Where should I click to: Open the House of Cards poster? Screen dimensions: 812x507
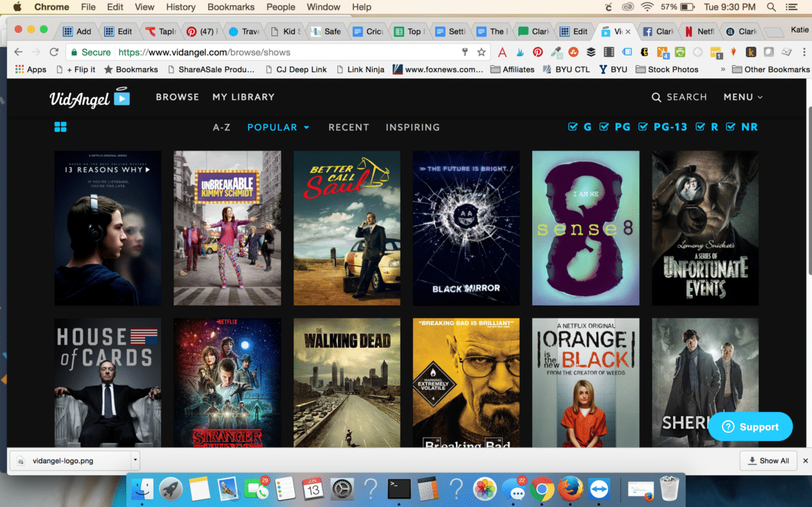click(x=108, y=382)
